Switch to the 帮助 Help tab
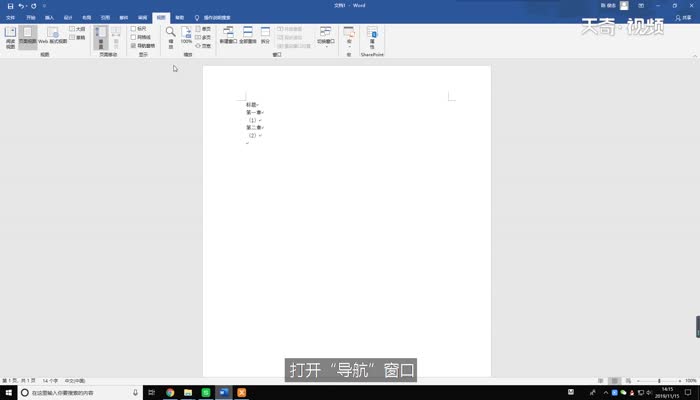700x400 pixels. point(179,18)
